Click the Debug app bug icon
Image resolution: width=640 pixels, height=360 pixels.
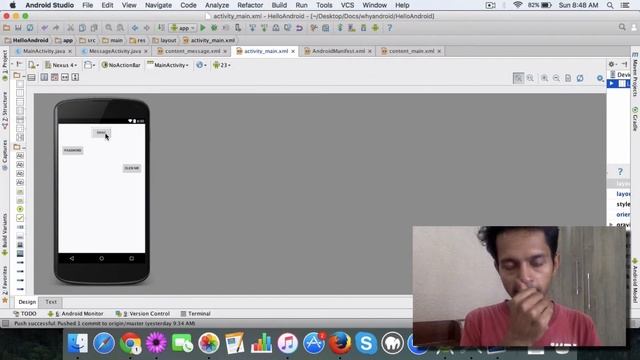tap(214, 28)
